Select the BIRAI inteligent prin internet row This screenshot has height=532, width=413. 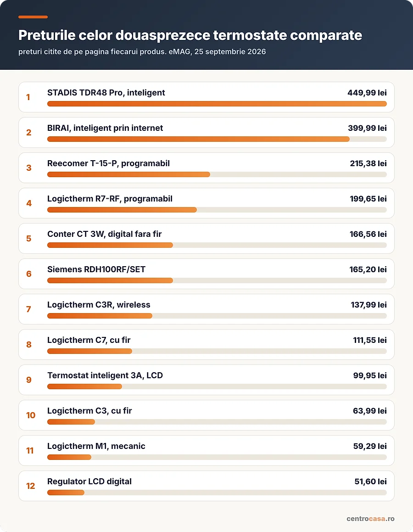click(x=206, y=132)
